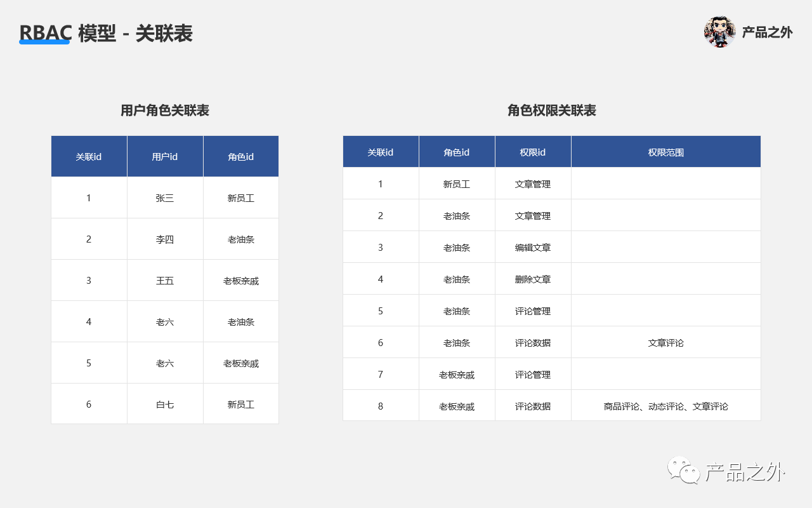Viewport: 812px width, 508px height.
Task: Select the 白七 user cell
Action: point(165,403)
